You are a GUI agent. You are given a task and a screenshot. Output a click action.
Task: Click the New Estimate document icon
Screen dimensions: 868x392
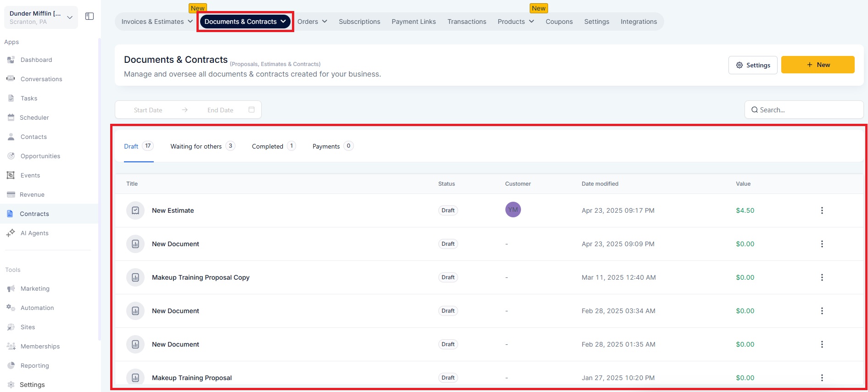coord(135,210)
